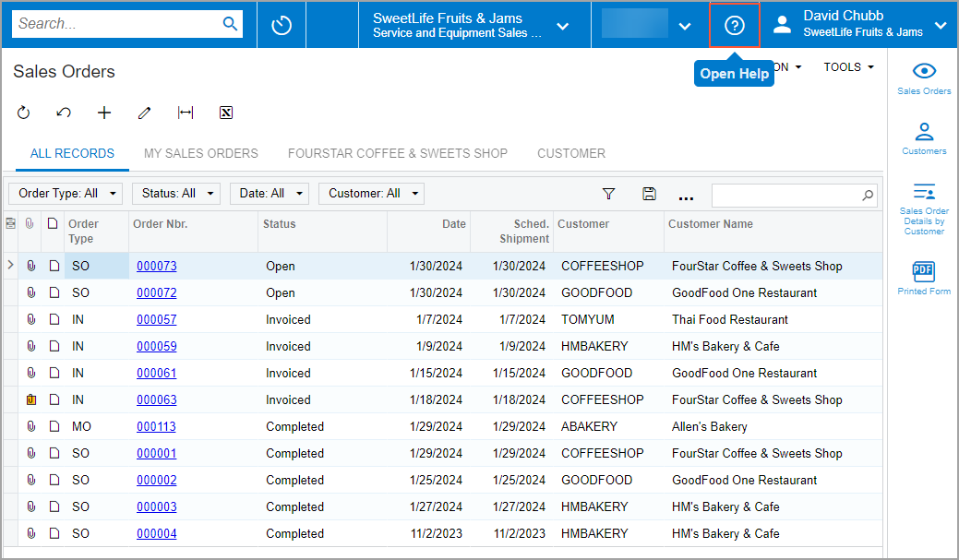Screen dimensions: 959x560
Task: Click the pencil edit icon
Action: click(x=144, y=113)
